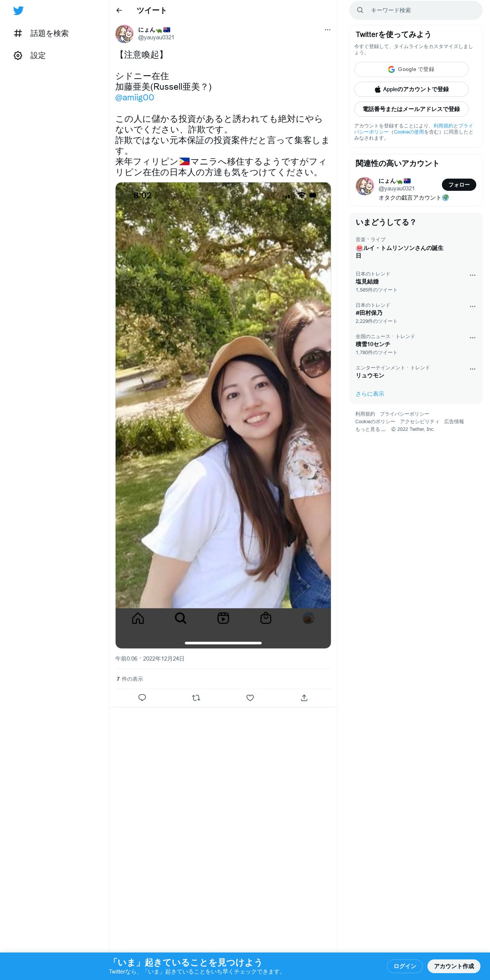490x980 pixels.
Task: Register with Google で登録 button
Action: coord(411,69)
